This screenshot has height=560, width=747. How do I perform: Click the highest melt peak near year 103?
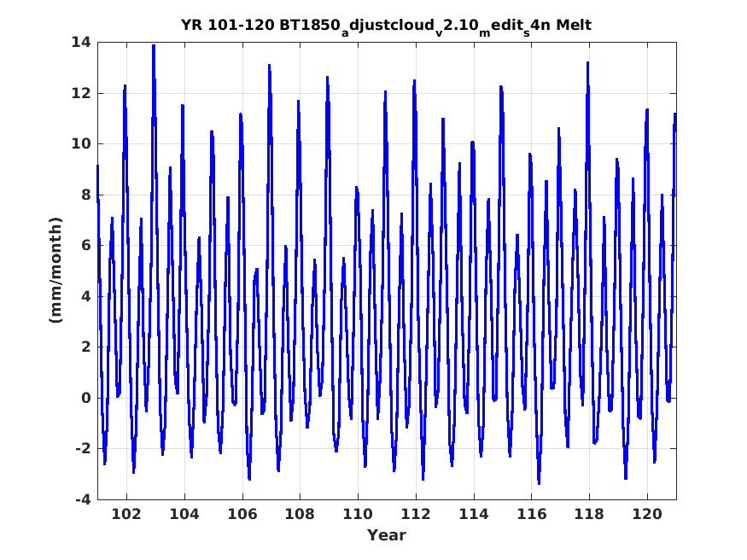coord(154,46)
